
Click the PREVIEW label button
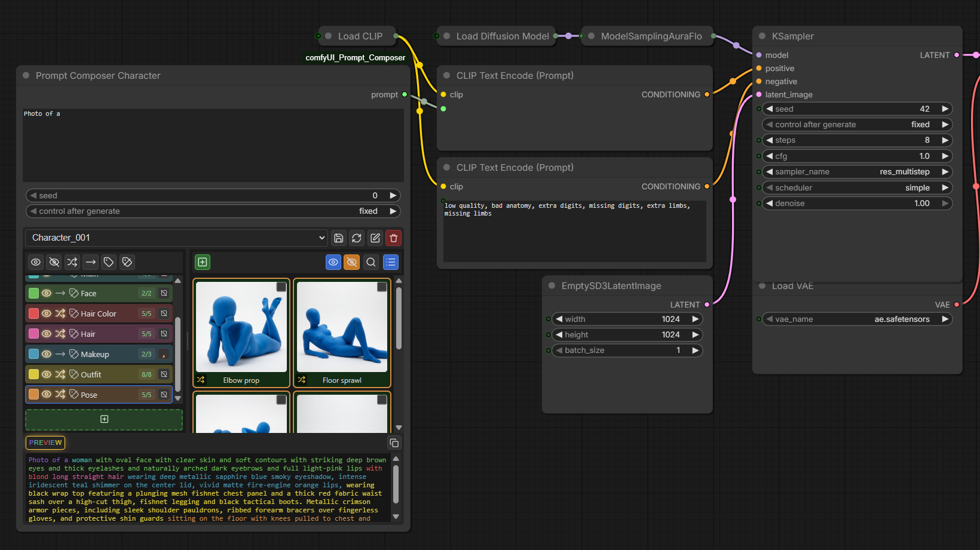click(x=45, y=443)
